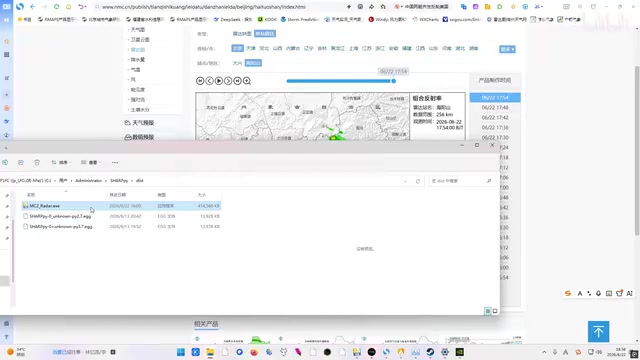
Task: Open 气温 in left sidebar menu
Action: click(136, 69)
